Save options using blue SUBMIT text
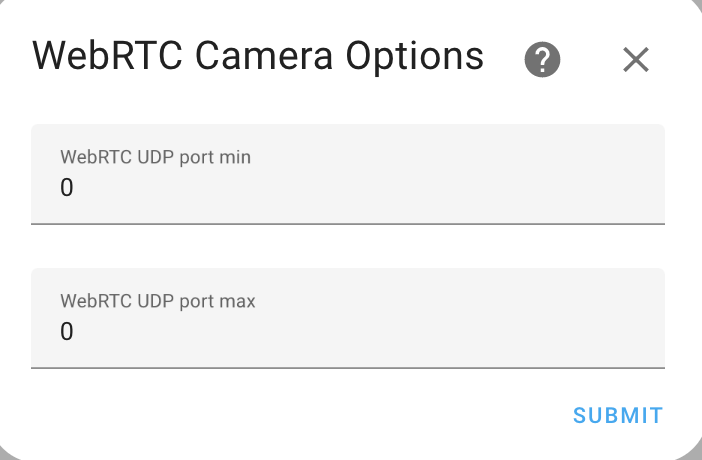702x460 pixels. pos(618,416)
